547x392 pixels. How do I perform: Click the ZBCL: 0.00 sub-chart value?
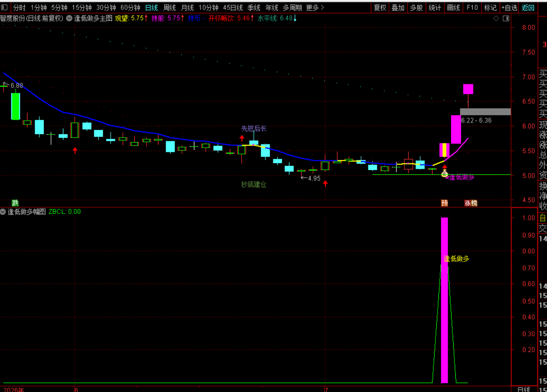[x=65, y=212]
